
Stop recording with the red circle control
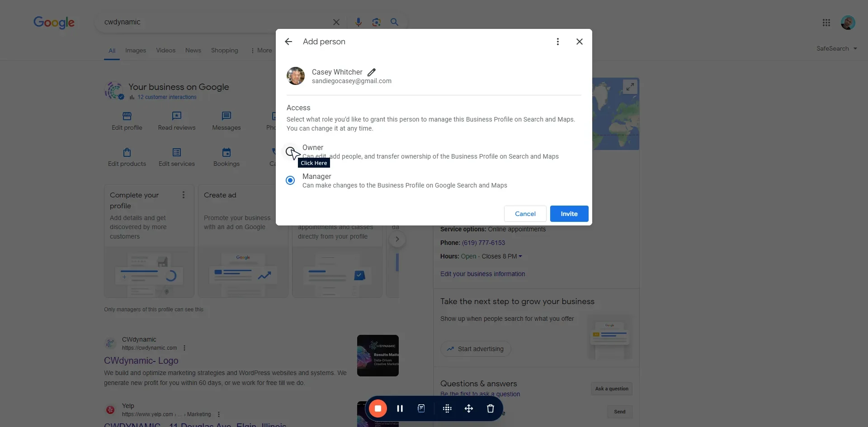[378, 408]
